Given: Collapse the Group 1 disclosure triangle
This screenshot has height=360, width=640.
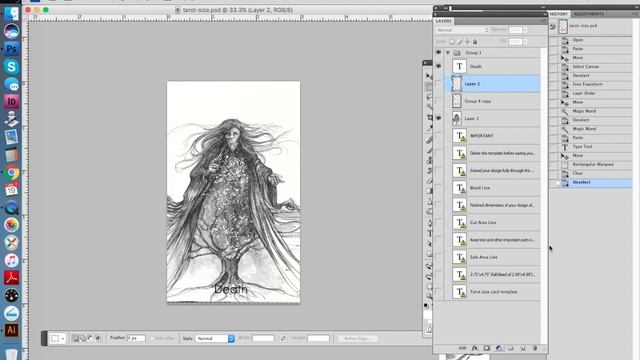Looking at the screenshot, I should tap(448, 53).
